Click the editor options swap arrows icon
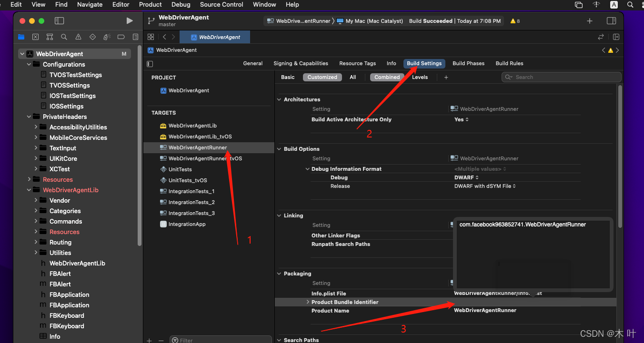 click(x=601, y=37)
